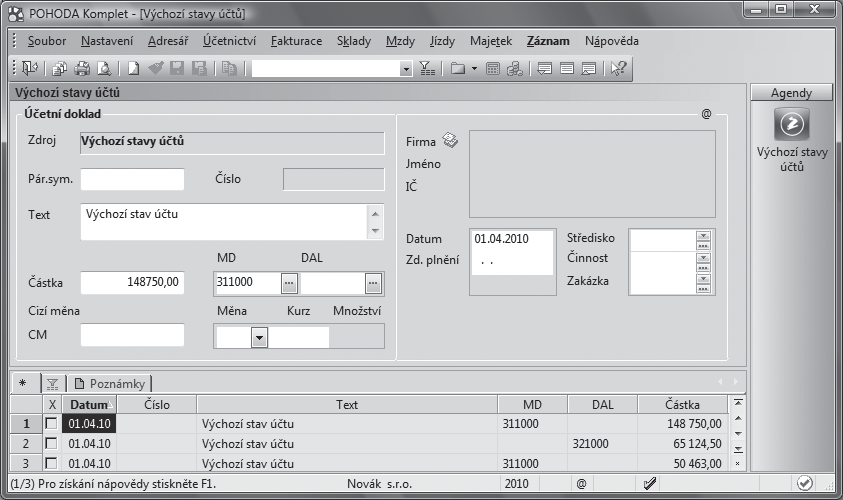Open print preview magnifier icon

pos(104,69)
